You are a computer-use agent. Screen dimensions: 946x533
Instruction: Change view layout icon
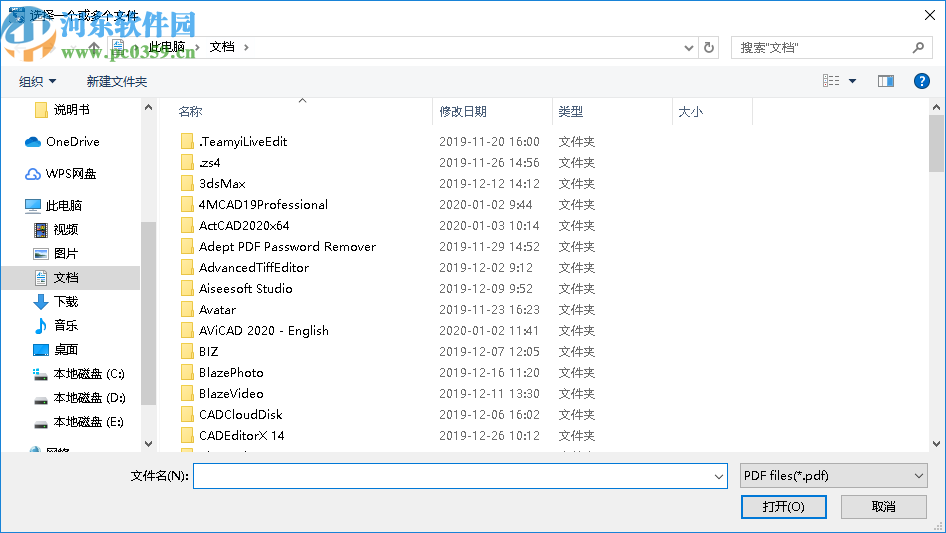point(831,81)
